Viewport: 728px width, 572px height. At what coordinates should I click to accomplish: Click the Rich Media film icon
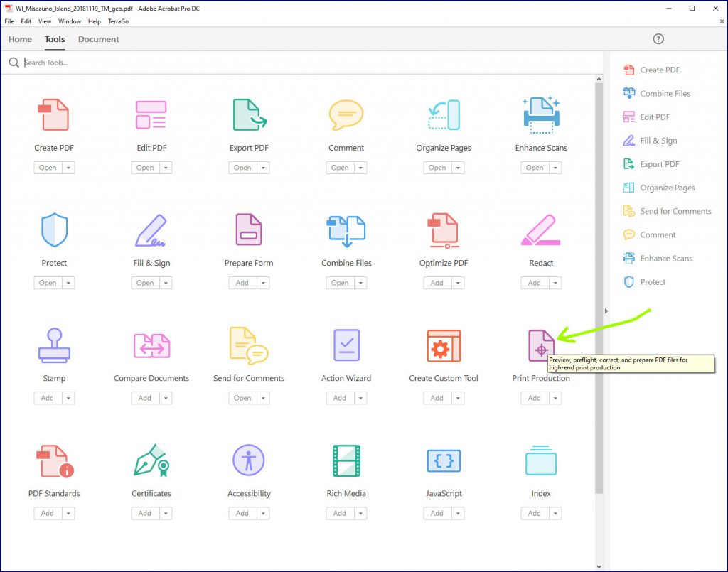(346, 460)
